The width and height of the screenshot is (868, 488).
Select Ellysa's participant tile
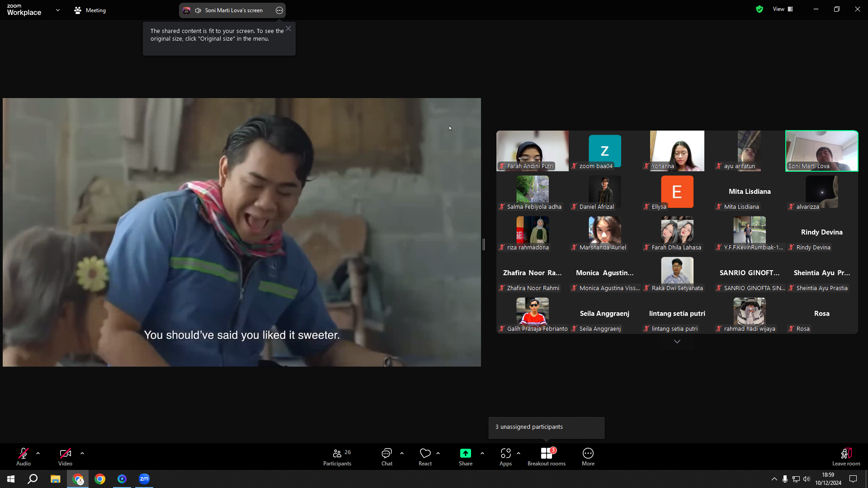pos(677,192)
